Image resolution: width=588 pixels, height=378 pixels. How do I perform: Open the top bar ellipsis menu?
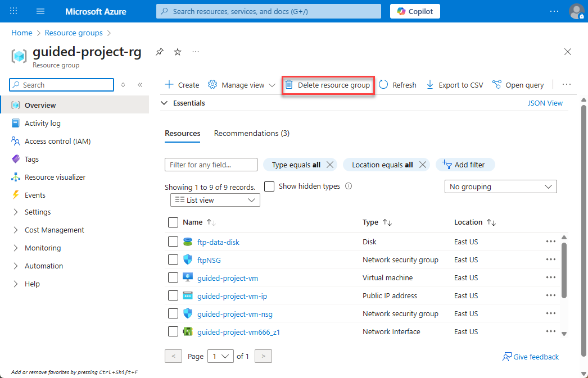pos(554,11)
